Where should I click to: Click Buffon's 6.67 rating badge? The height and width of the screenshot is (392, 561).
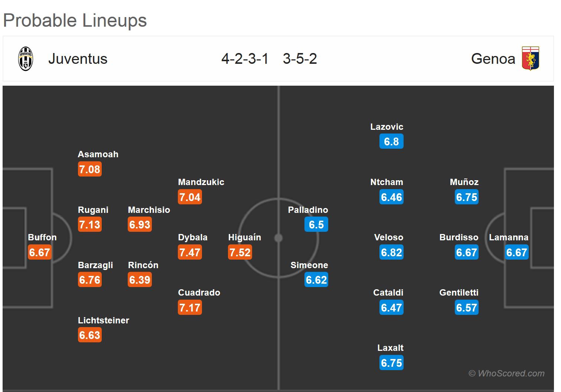click(x=39, y=253)
